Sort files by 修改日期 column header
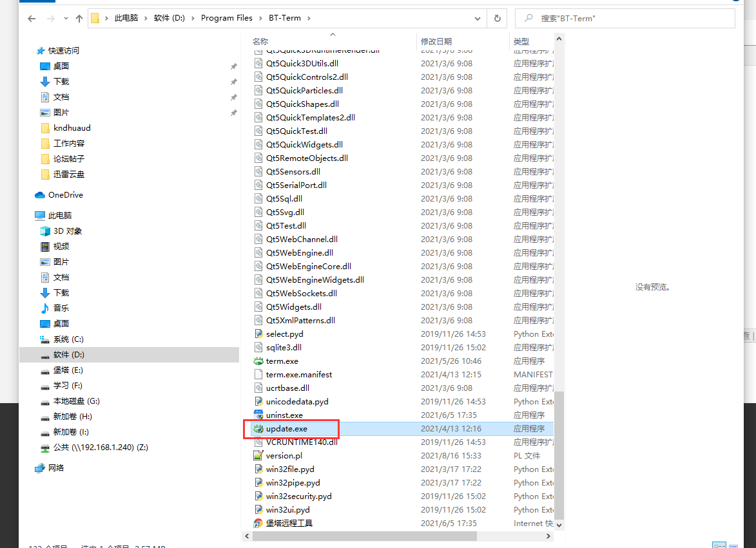This screenshot has width=756, height=548. coord(436,41)
